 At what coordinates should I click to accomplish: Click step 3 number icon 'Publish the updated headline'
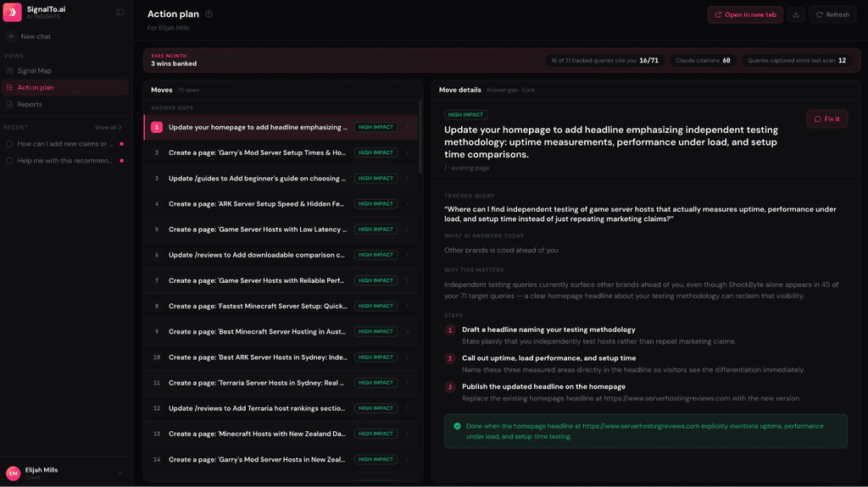450,387
